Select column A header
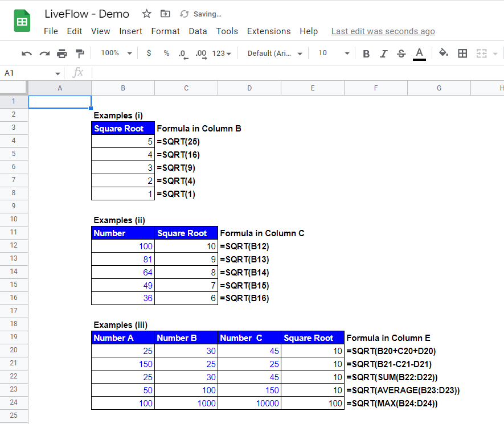The height and width of the screenshot is (424, 504). tap(60, 88)
